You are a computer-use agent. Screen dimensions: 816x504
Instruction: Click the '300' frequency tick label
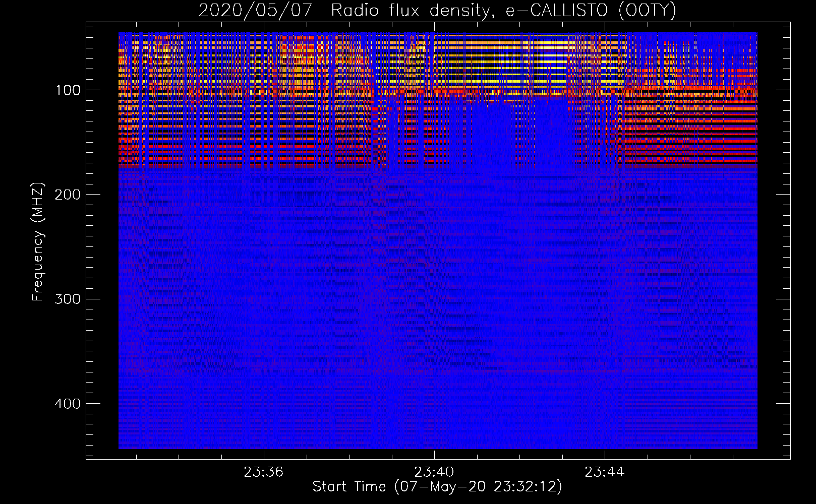click(x=68, y=299)
